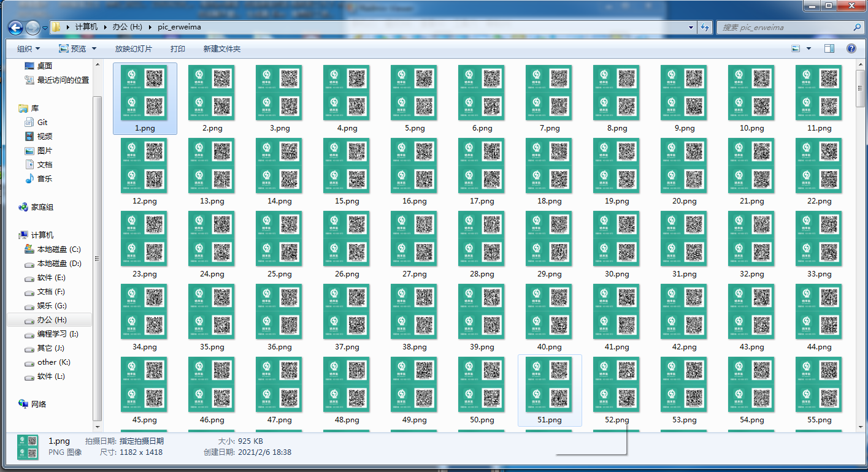Viewport: 868px width, 472px height.
Task: Toggle the preview pane icon
Action: [x=829, y=48]
